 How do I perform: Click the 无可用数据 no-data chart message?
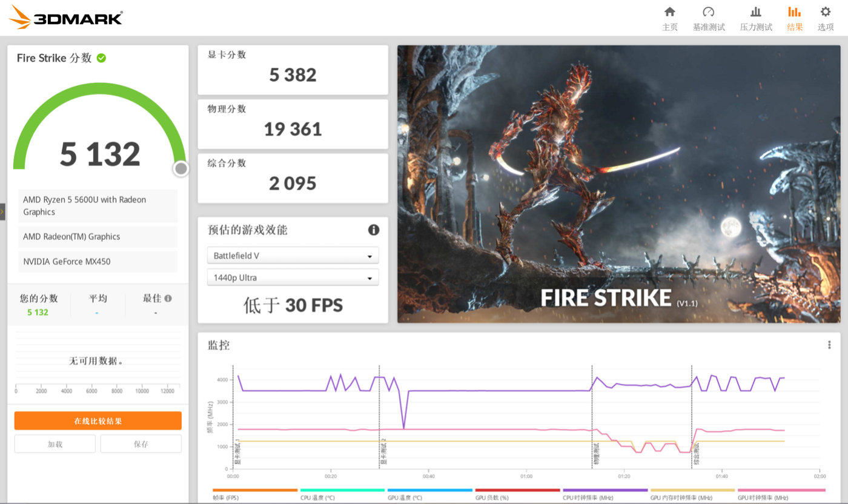[97, 361]
